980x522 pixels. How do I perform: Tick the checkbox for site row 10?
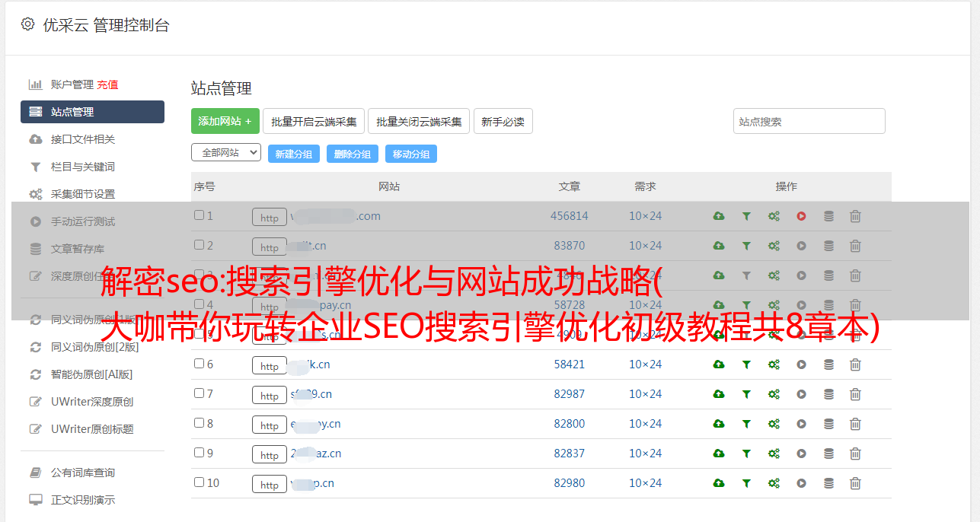point(199,482)
